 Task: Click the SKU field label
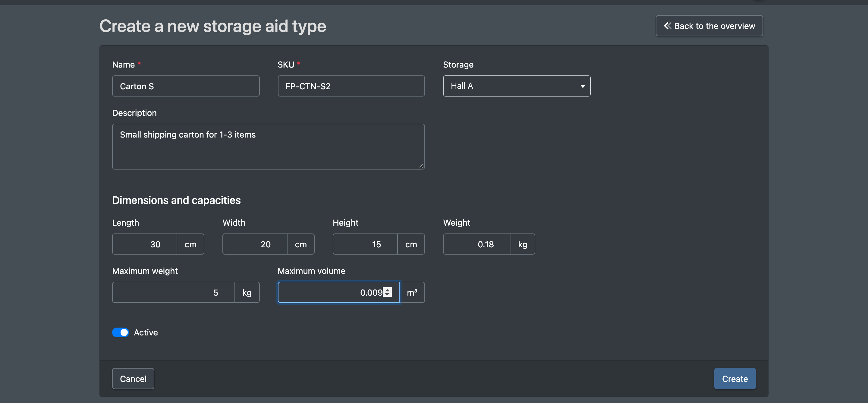click(286, 65)
